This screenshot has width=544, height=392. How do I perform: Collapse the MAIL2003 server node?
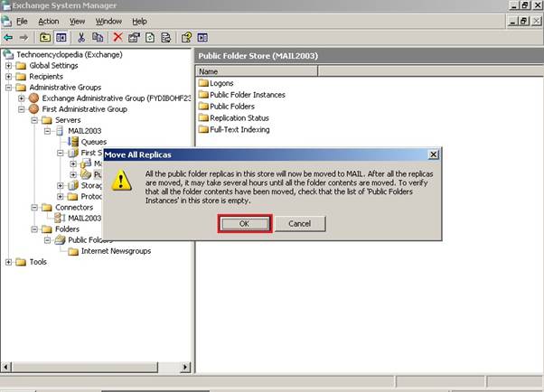(48, 131)
